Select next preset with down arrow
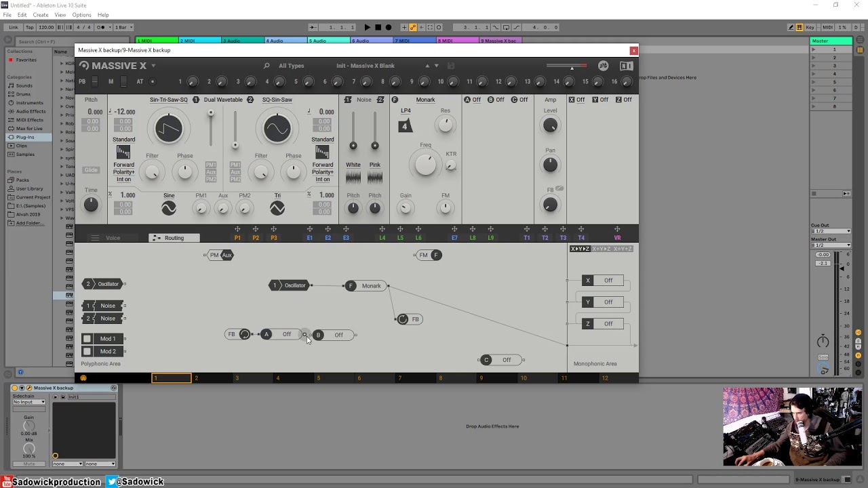 tap(436, 66)
